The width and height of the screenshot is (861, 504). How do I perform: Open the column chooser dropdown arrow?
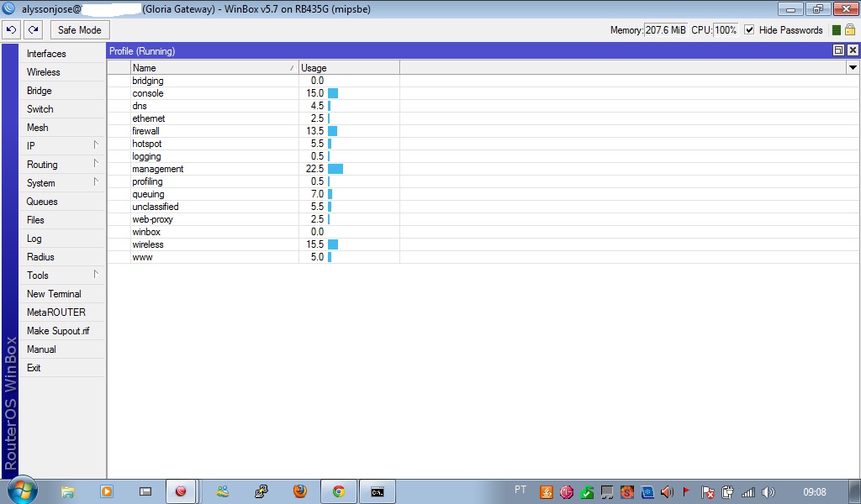[x=853, y=68]
